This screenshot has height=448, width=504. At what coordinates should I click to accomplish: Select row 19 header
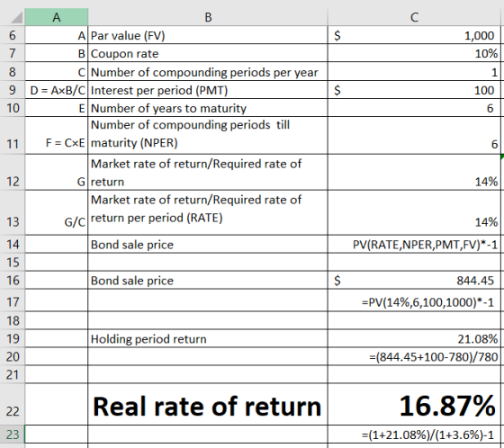[13, 338]
